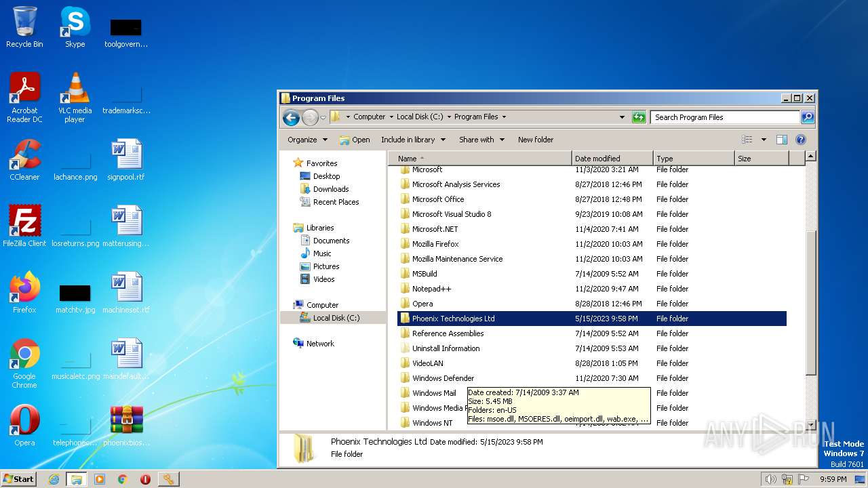
Task: Click Computer dropdown arrow in address breadcrumb
Action: (x=391, y=117)
